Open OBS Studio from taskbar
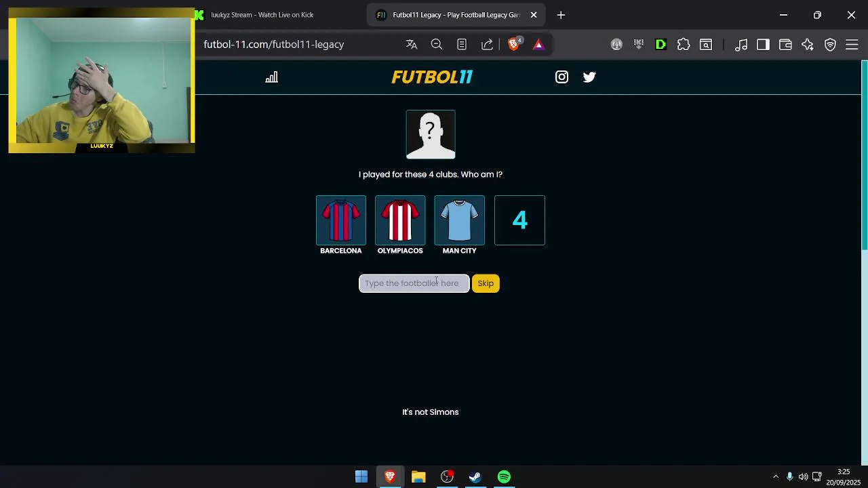This screenshot has height=488, width=868. [447, 477]
